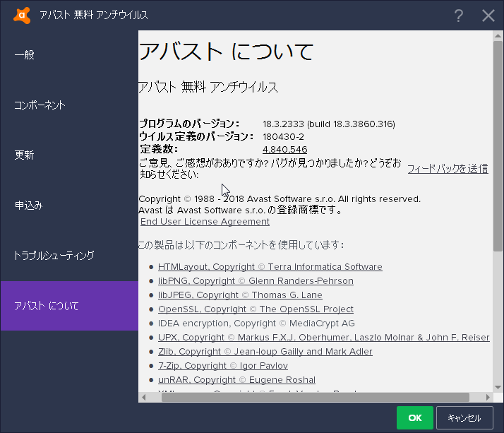Click virus definition version 180430-2
Screen dimensions: 504x433
(283, 137)
